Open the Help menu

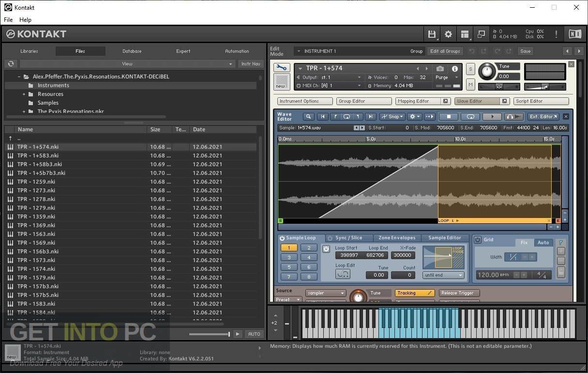click(x=25, y=20)
